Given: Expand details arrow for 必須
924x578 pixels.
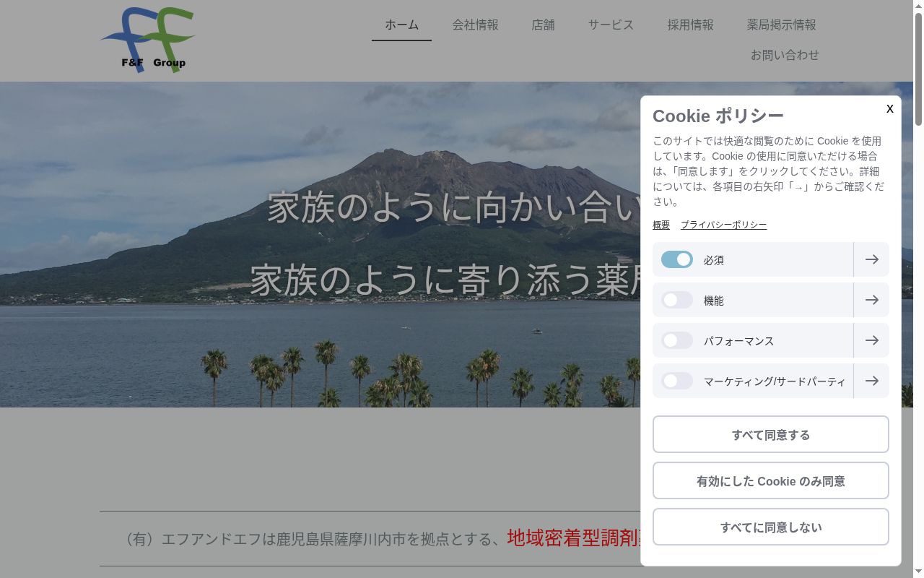Looking at the screenshot, I should coord(871,259).
